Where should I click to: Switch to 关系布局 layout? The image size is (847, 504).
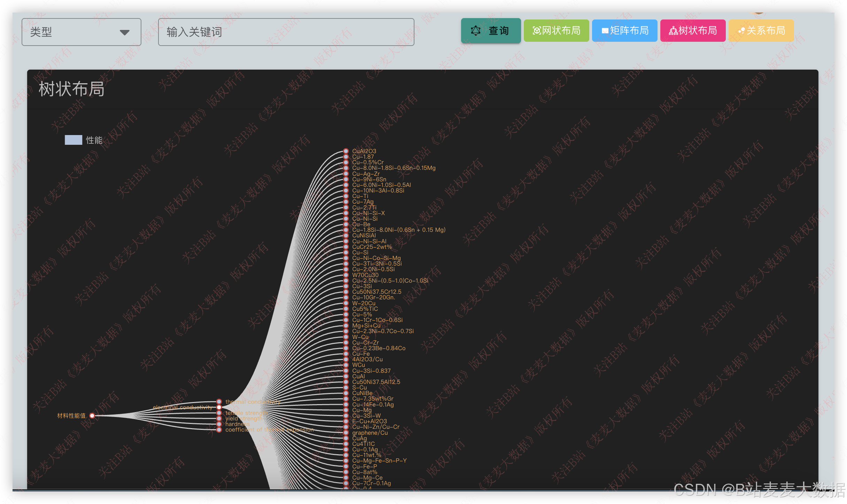761,31
